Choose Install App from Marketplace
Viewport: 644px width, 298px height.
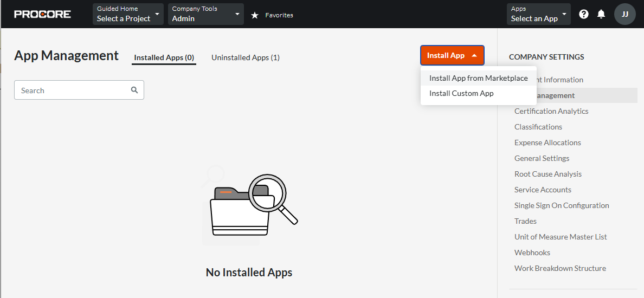[x=478, y=78]
